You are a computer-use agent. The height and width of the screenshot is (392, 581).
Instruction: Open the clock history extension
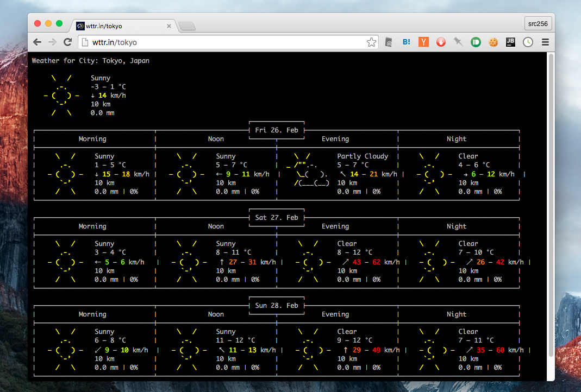click(528, 42)
